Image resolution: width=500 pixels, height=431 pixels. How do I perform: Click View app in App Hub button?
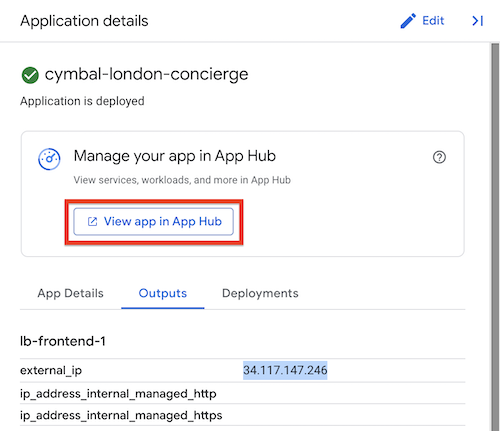tap(154, 222)
